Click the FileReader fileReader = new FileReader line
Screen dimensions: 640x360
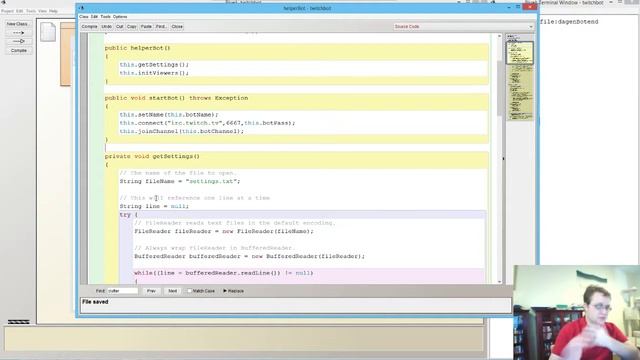224,231
